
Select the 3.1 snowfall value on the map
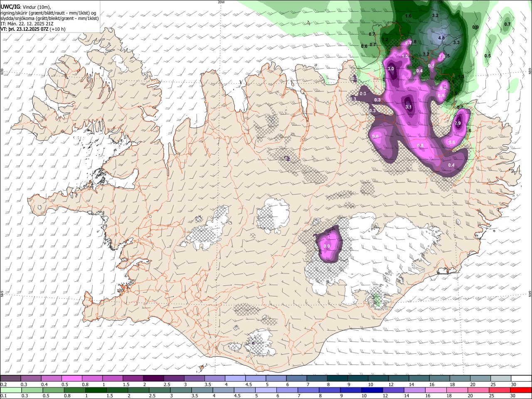tap(409, 107)
